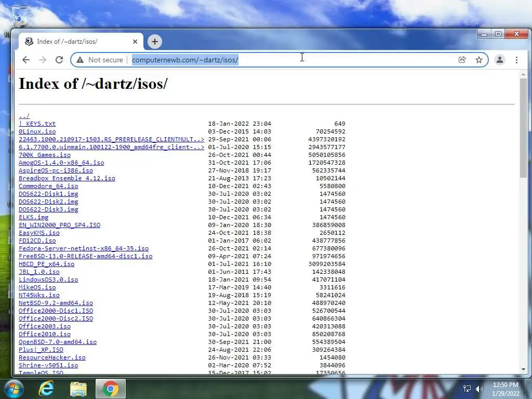Click the scrollbar down arrow
The image size is (532, 399).
point(523,369)
